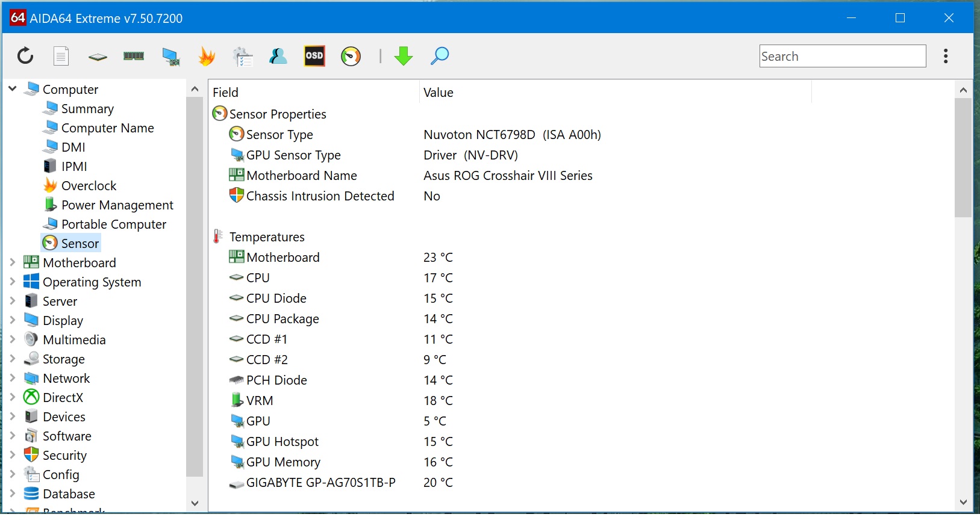The image size is (980, 520).
Task: Select the Software tree item
Action: [67, 436]
